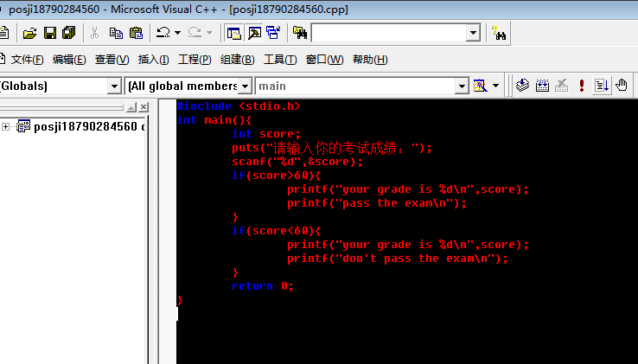
Task: Close the workspace pane with its X button
Action: coord(144,107)
